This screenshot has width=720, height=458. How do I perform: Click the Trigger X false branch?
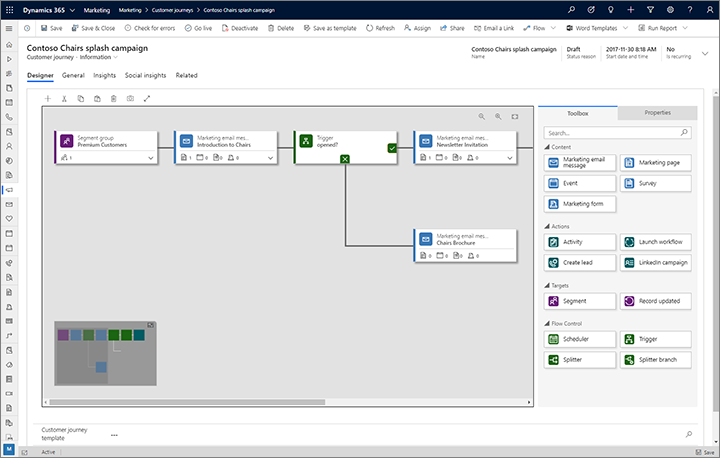345,159
